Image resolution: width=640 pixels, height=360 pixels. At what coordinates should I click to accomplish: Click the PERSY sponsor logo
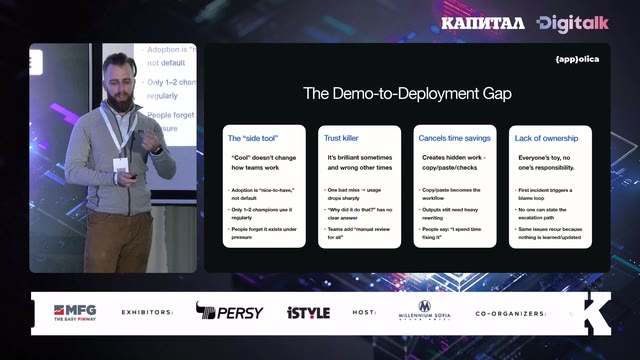229,311
